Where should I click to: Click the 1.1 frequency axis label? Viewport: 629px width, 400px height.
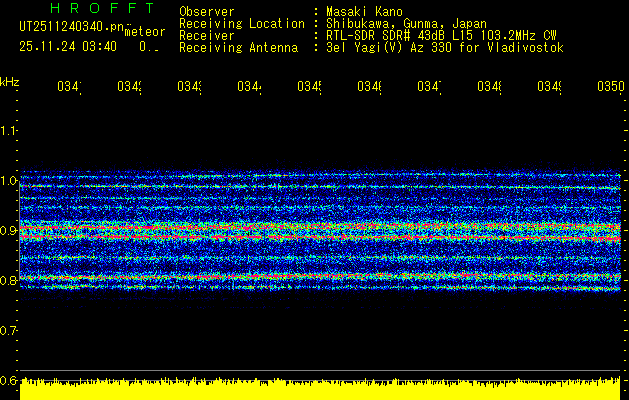[x=10, y=130]
